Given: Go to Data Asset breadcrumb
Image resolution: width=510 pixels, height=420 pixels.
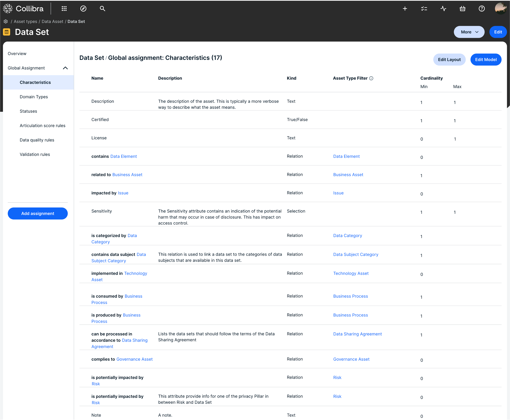Looking at the screenshot, I should pos(52,22).
